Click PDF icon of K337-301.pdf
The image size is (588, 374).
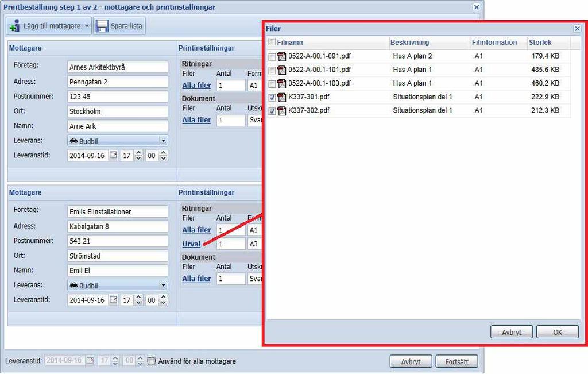click(281, 97)
